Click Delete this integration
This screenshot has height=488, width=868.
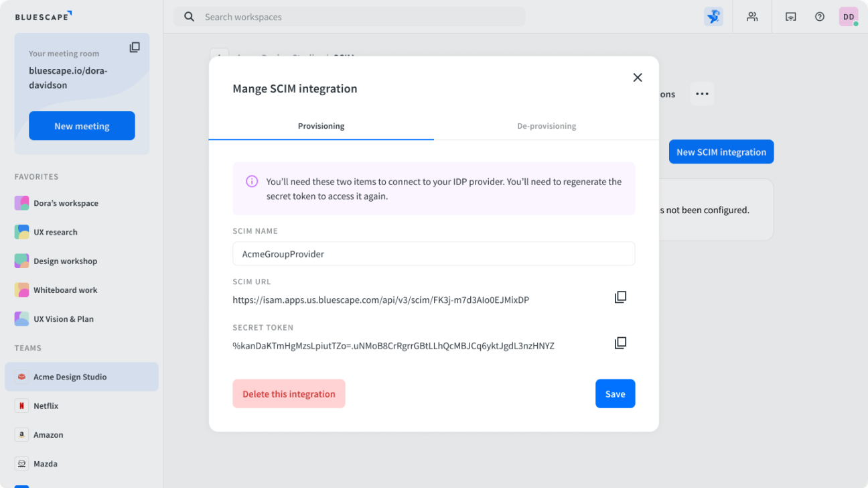click(x=289, y=393)
